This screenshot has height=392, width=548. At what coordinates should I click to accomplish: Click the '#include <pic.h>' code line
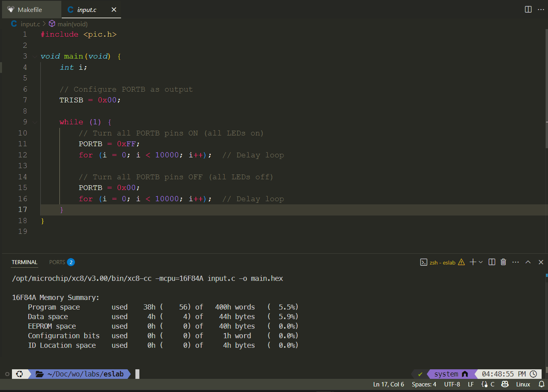click(78, 35)
